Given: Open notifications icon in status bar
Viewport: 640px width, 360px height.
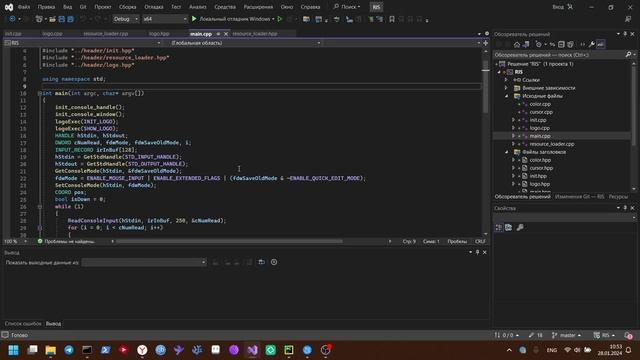Looking at the screenshot, I should click(628, 335).
